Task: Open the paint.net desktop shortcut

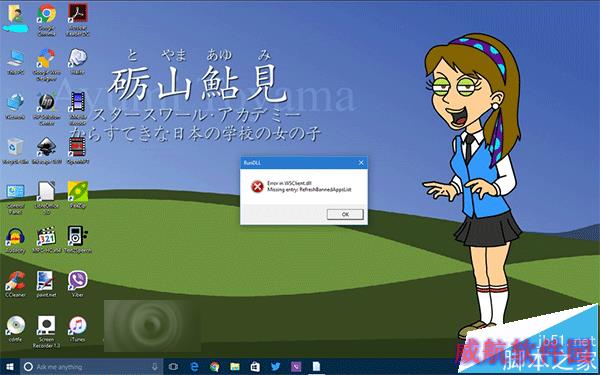Action: (46, 284)
